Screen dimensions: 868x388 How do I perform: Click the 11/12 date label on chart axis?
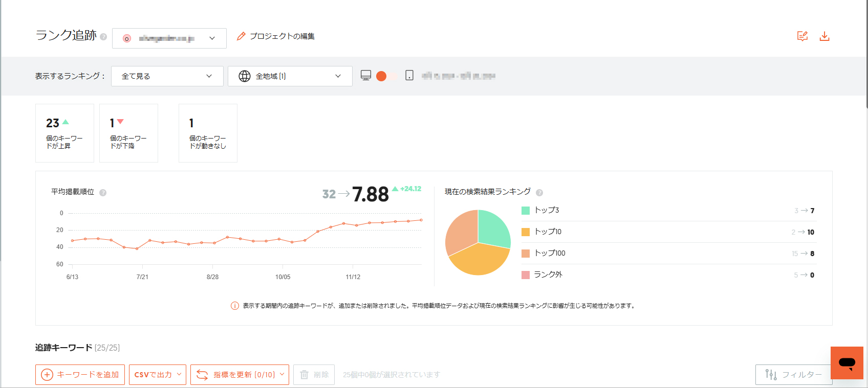(x=353, y=277)
